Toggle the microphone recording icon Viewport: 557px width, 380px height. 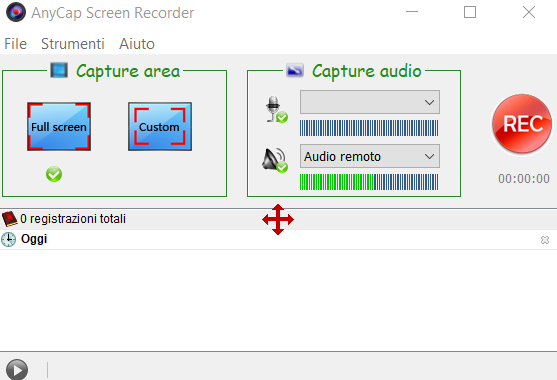277,109
